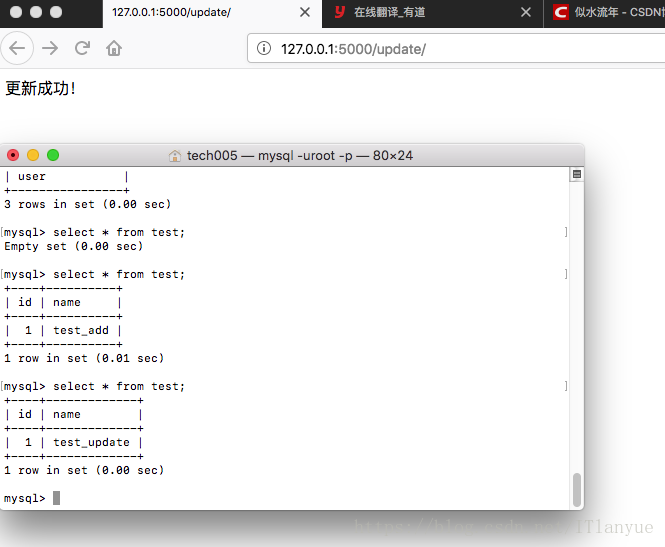Switch to the 在线翻译_有道 tab
Image resolution: width=665 pixels, height=547 pixels.
(x=432, y=13)
